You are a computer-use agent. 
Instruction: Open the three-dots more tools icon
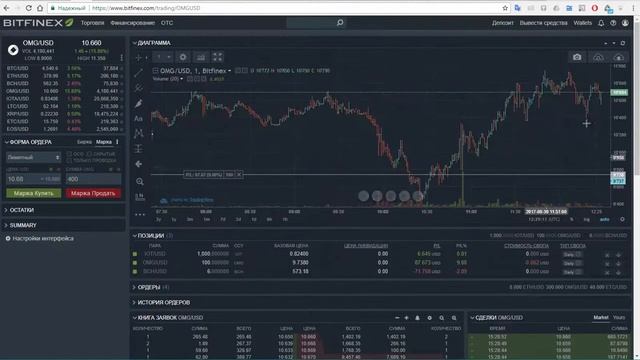pyautogui.click(x=140, y=214)
